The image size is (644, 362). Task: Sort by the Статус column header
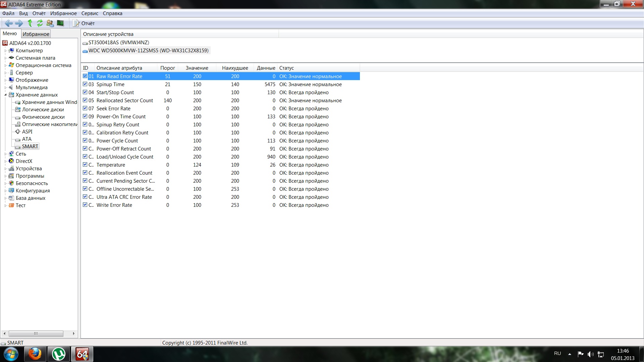pos(319,68)
